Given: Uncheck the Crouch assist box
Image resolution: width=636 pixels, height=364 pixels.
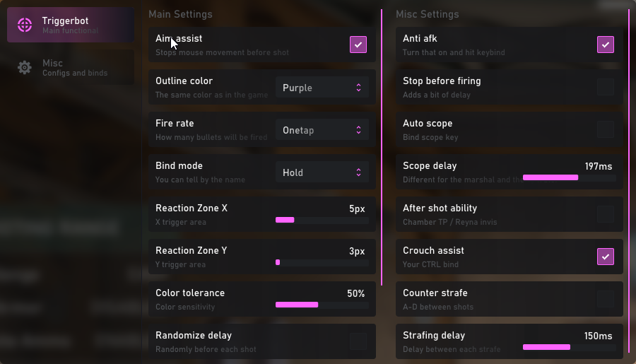Looking at the screenshot, I should (x=606, y=257).
